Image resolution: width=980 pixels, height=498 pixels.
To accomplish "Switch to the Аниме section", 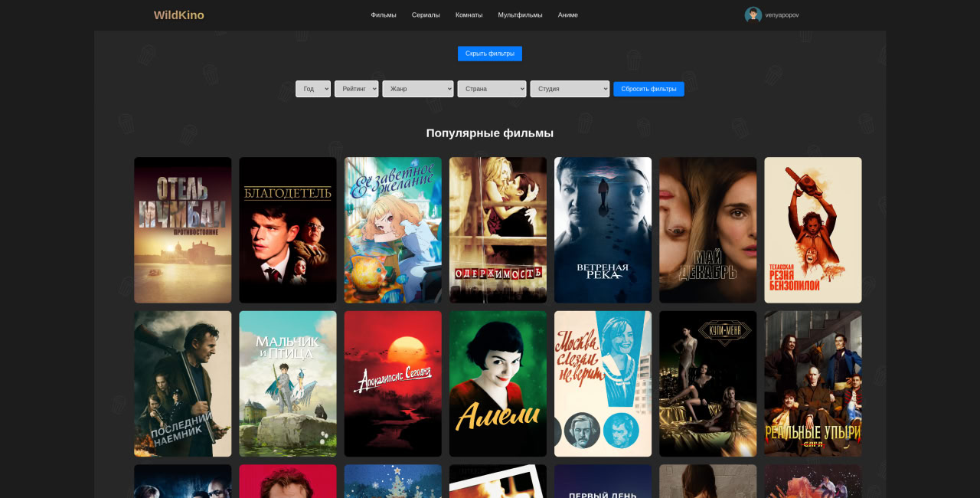I will pyautogui.click(x=568, y=15).
